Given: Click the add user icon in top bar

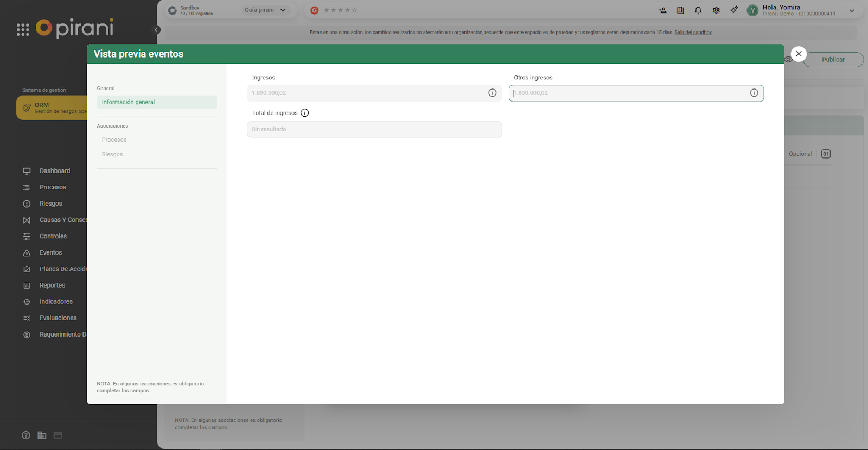Looking at the screenshot, I should coord(662,10).
